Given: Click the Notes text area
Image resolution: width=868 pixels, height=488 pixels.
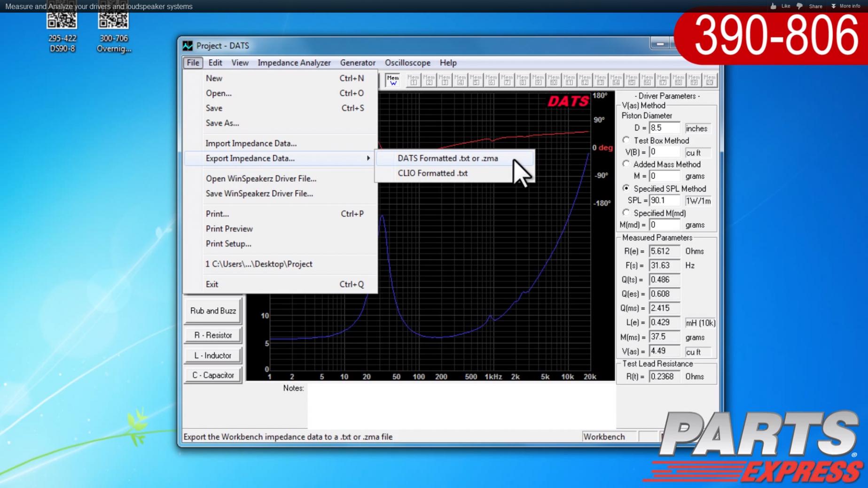Looking at the screenshot, I should (x=461, y=406).
